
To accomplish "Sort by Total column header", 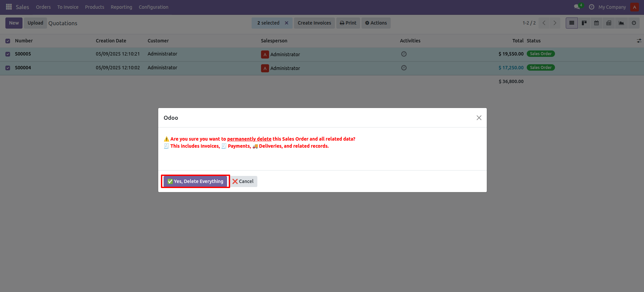I will [x=518, y=41].
